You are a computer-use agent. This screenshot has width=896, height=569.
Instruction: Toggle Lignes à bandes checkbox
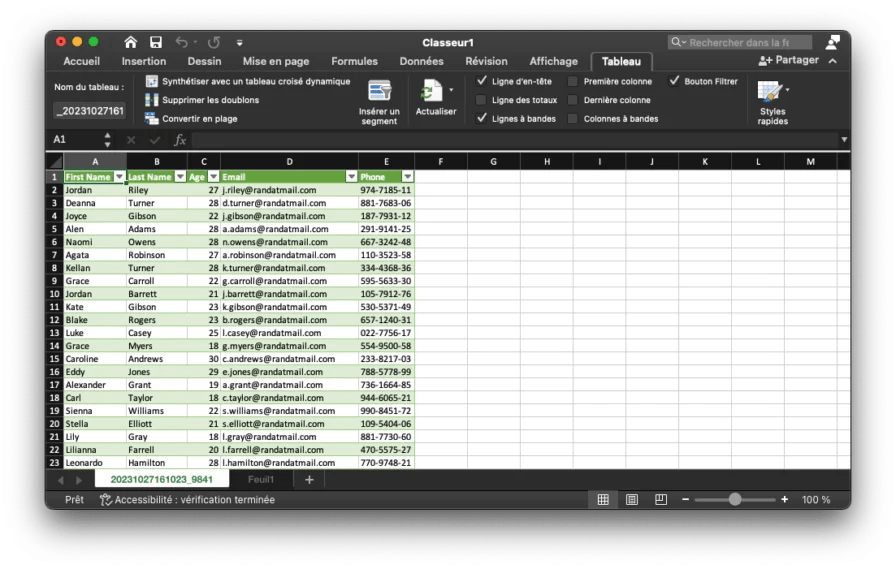coord(482,118)
